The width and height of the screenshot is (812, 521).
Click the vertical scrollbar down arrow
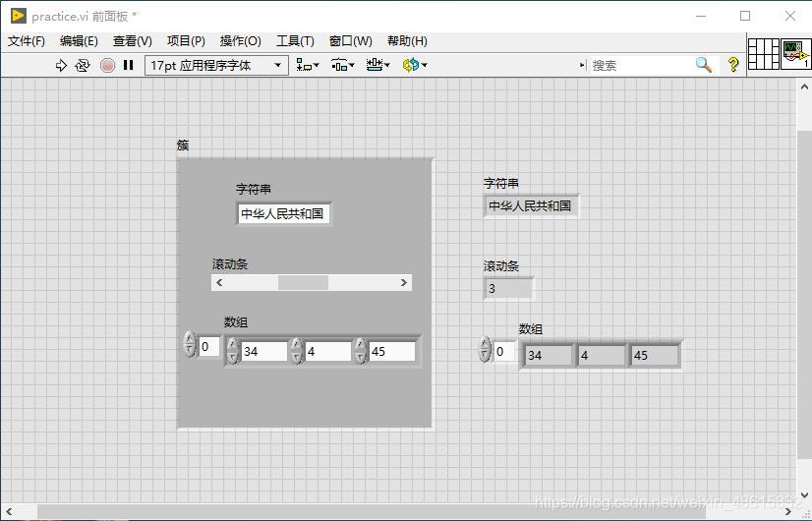pyautogui.click(x=804, y=494)
